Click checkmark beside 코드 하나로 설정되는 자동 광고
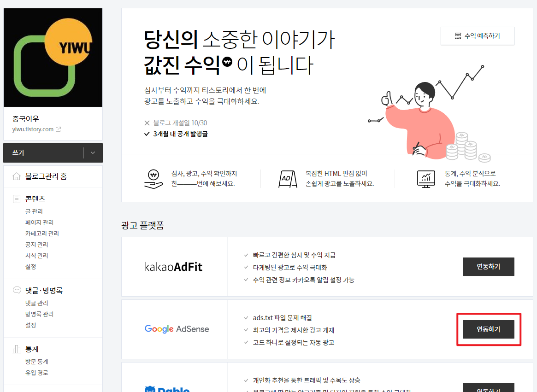 246,342
